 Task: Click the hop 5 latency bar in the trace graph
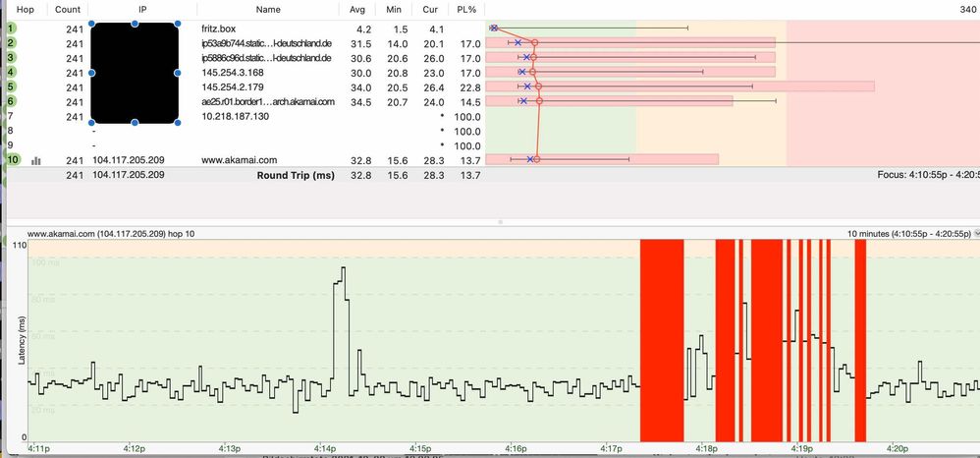click(680, 86)
